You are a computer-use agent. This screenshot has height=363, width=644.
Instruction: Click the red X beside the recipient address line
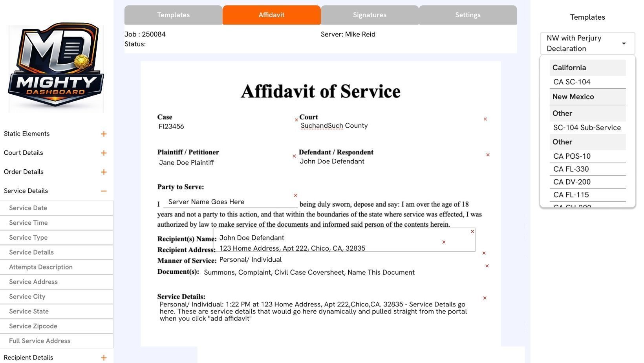(444, 242)
